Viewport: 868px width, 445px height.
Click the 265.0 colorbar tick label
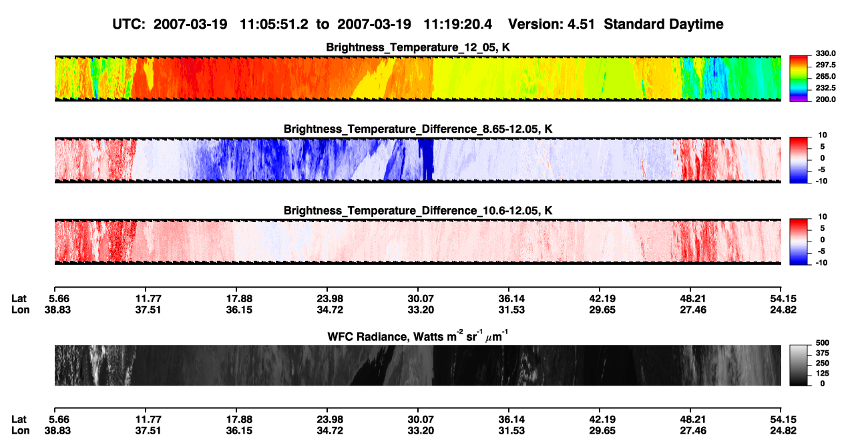coord(826,77)
